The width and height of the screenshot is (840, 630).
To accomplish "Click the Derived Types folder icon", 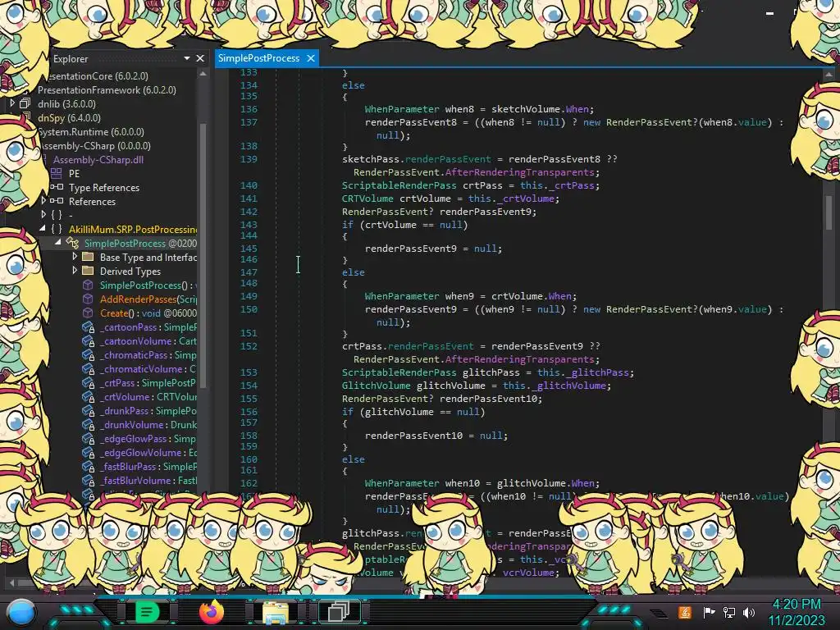I will pos(88,271).
